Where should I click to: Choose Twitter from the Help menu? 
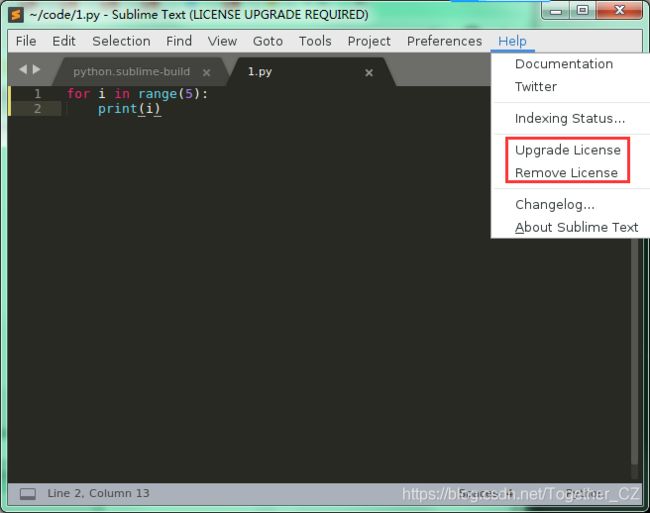pos(536,87)
